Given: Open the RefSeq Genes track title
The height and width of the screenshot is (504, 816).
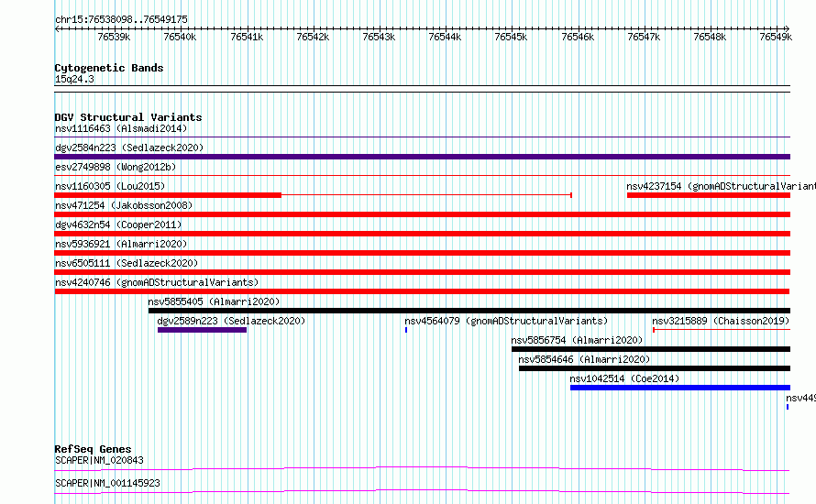Looking at the screenshot, I should tap(93, 449).
